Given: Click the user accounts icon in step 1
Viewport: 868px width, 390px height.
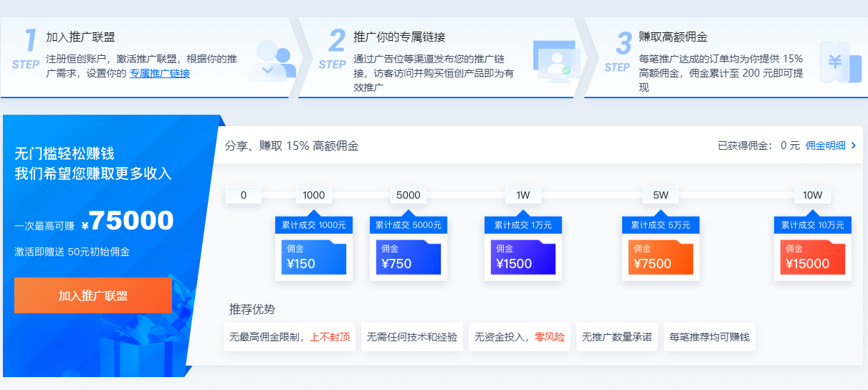Looking at the screenshot, I should (x=272, y=60).
